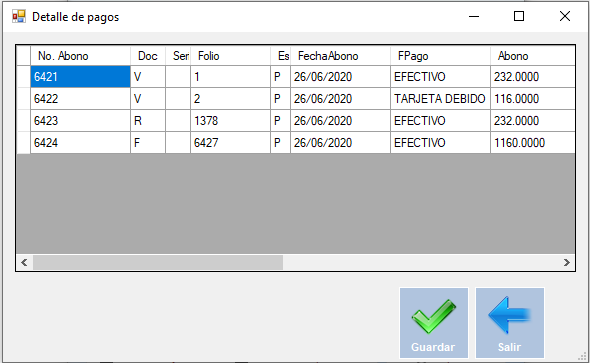The height and width of the screenshot is (363, 590).
Task: Click the row header of row 6424
Action: point(23,143)
